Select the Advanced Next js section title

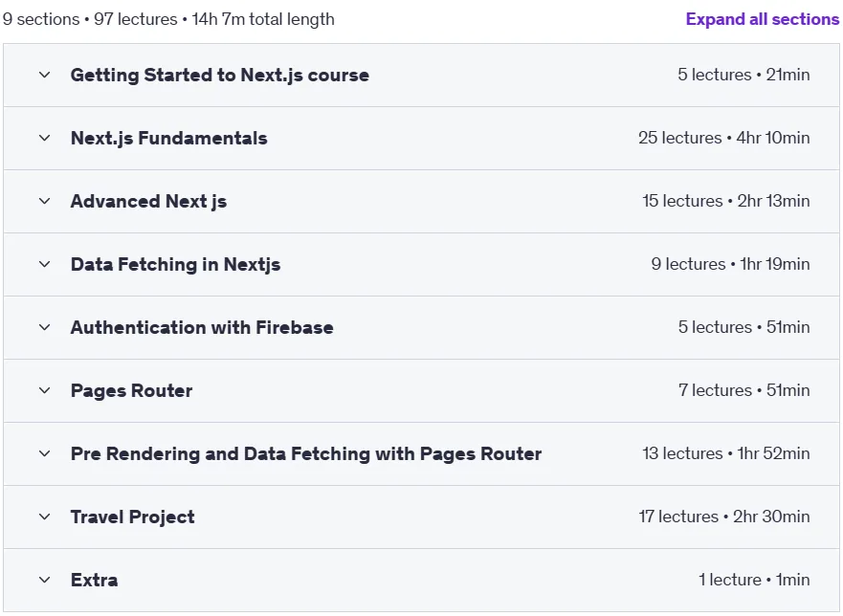pos(148,201)
